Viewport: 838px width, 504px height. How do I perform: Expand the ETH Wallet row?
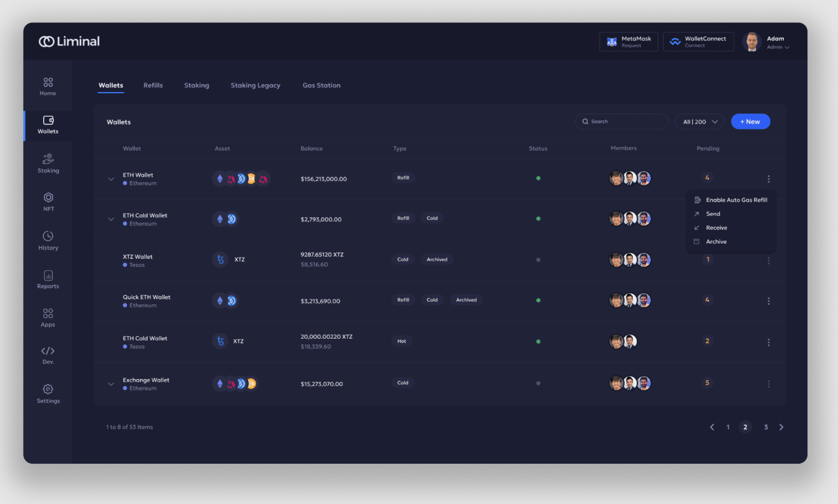coord(111,179)
